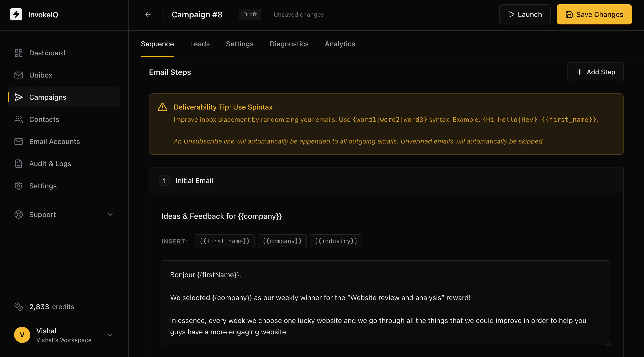This screenshot has width=644, height=357.
Task: Open Contacts in the sidebar
Action: click(x=64, y=119)
